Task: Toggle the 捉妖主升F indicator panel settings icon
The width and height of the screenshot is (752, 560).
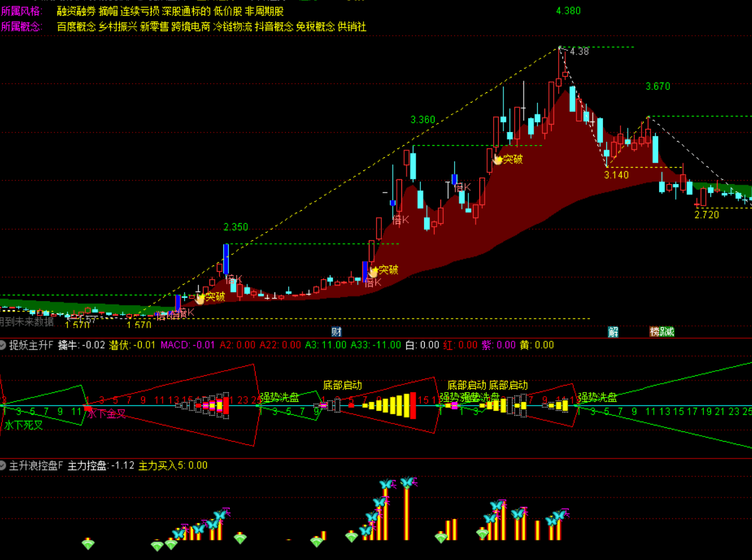Action: point(4,345)
